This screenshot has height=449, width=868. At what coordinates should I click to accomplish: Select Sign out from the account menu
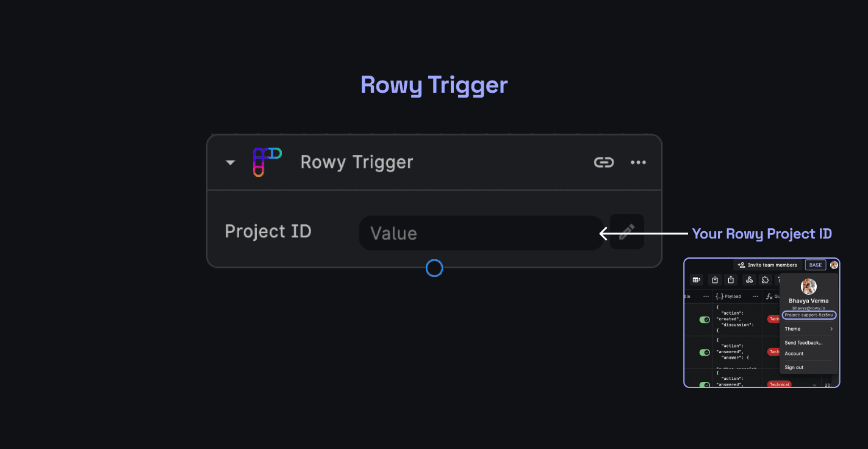tap(794, 367)
